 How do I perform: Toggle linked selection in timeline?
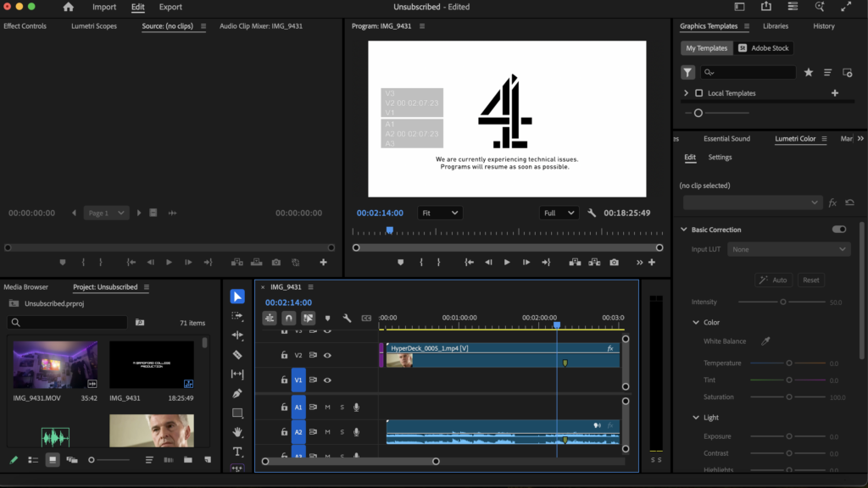[309, 319]
